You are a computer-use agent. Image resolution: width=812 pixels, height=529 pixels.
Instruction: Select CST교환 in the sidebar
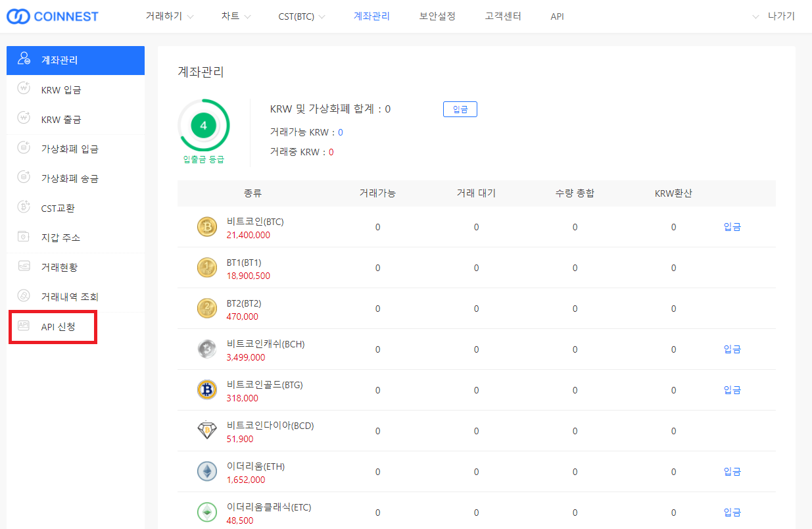76,208
